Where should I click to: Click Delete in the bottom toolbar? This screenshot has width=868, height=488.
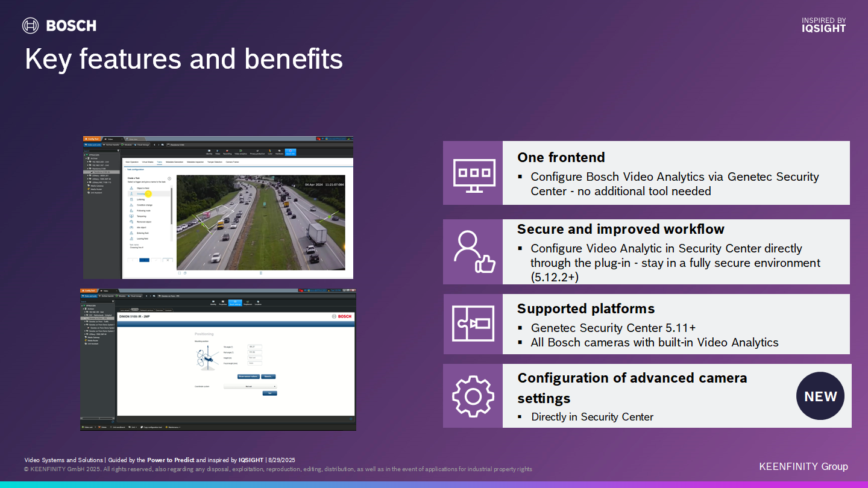pyautogui.click(x=102, y=427)
